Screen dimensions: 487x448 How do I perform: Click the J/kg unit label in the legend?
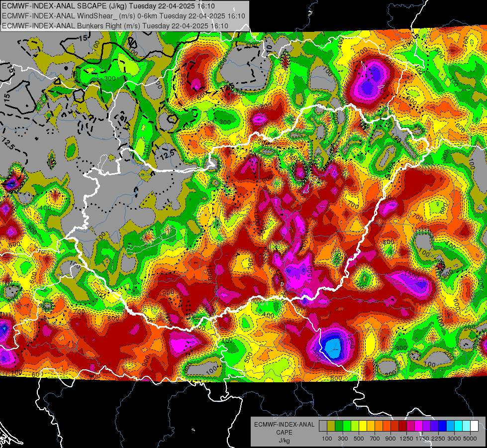(284, 441)
